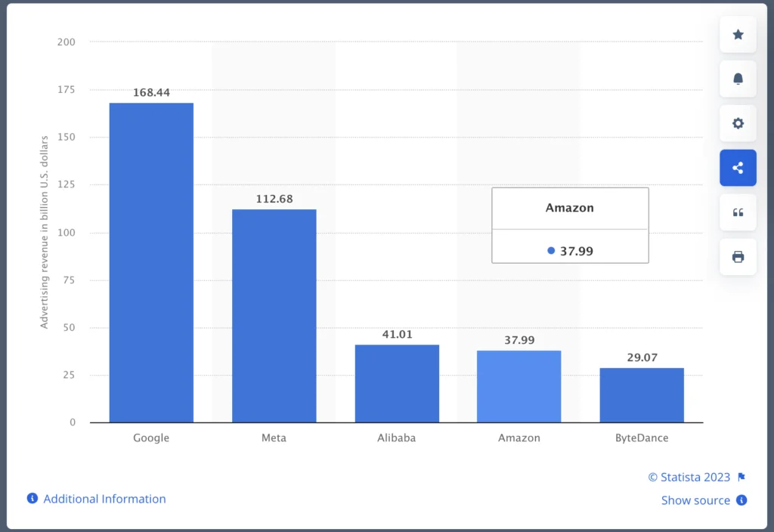Click the Show source link

(x=695, y=500)
